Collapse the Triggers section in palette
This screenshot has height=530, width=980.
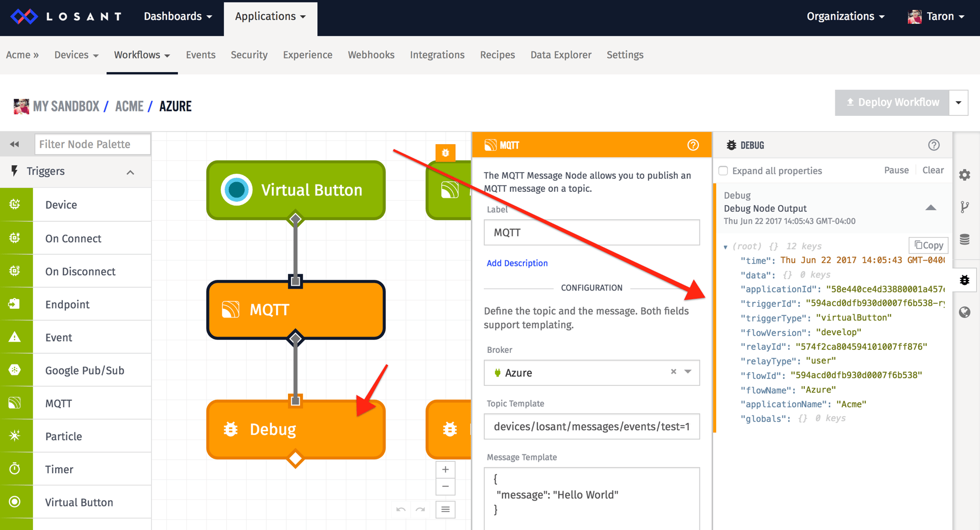click(x=130, y=172)
